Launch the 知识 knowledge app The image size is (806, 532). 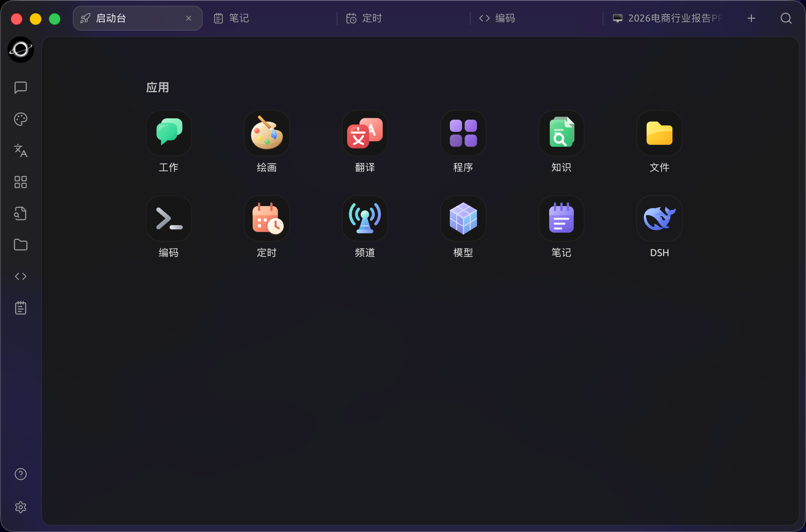click(561, 133)
